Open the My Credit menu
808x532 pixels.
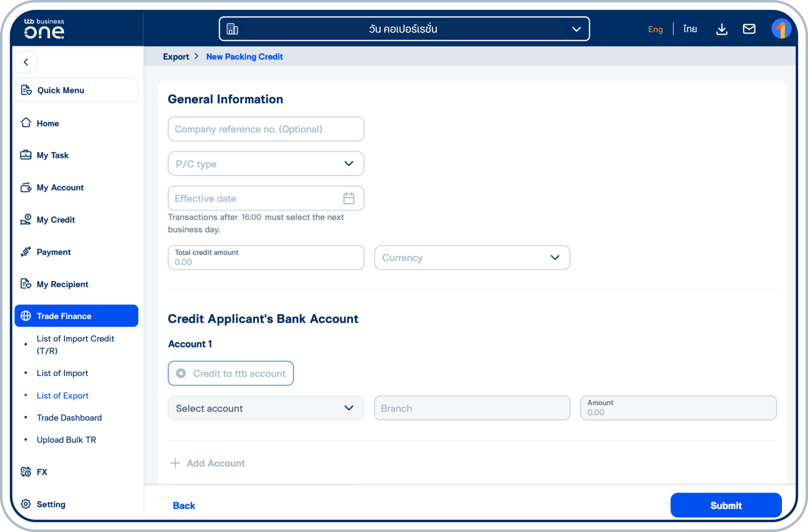click(55, 220)
